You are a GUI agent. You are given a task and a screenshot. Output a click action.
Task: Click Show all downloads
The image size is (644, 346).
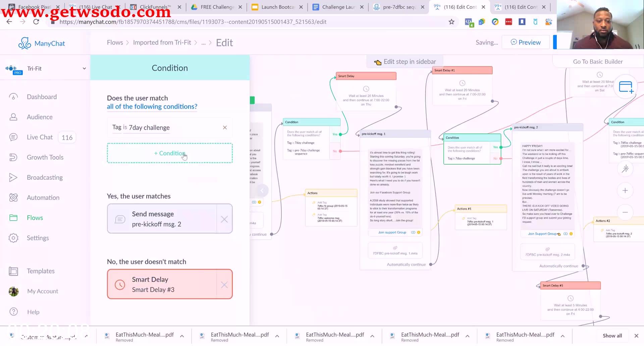pyautogui.click(x=612, y=336)
